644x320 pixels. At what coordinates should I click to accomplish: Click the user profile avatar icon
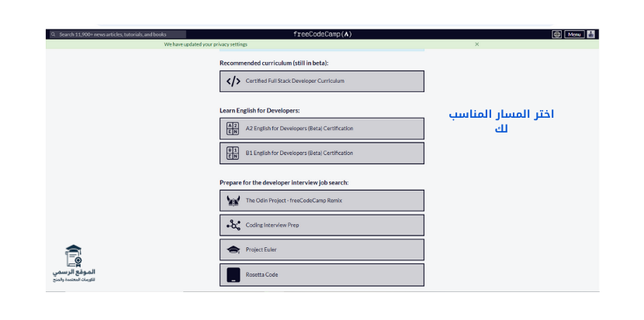click(x=590, y=34)
